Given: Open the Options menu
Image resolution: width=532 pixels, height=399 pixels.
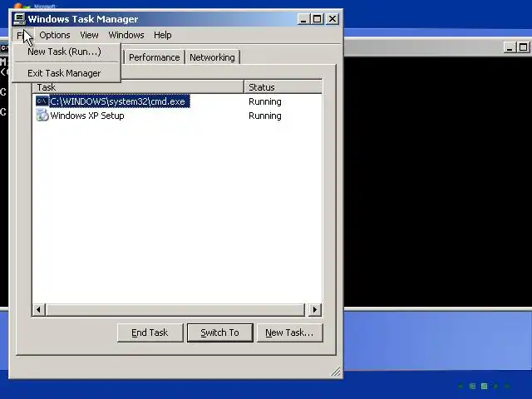Looking at the screenshot, I should click(x=55, y=35).
